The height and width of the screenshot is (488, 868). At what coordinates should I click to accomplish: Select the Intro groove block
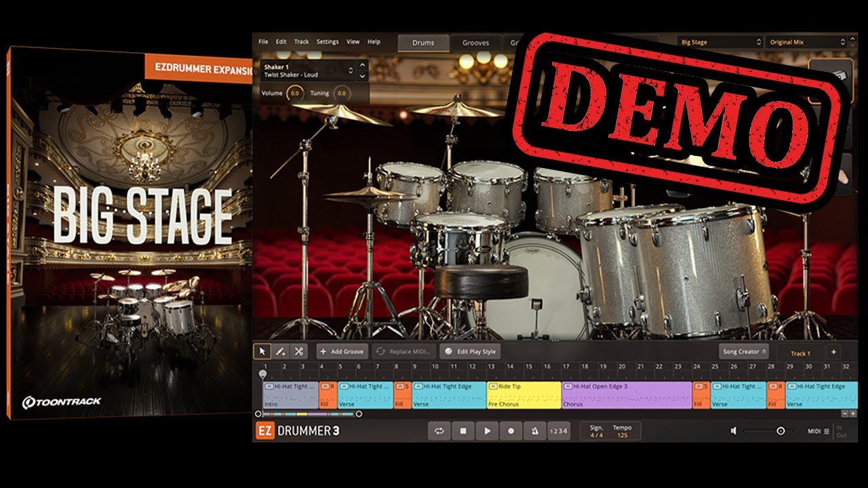coord(290,395)
